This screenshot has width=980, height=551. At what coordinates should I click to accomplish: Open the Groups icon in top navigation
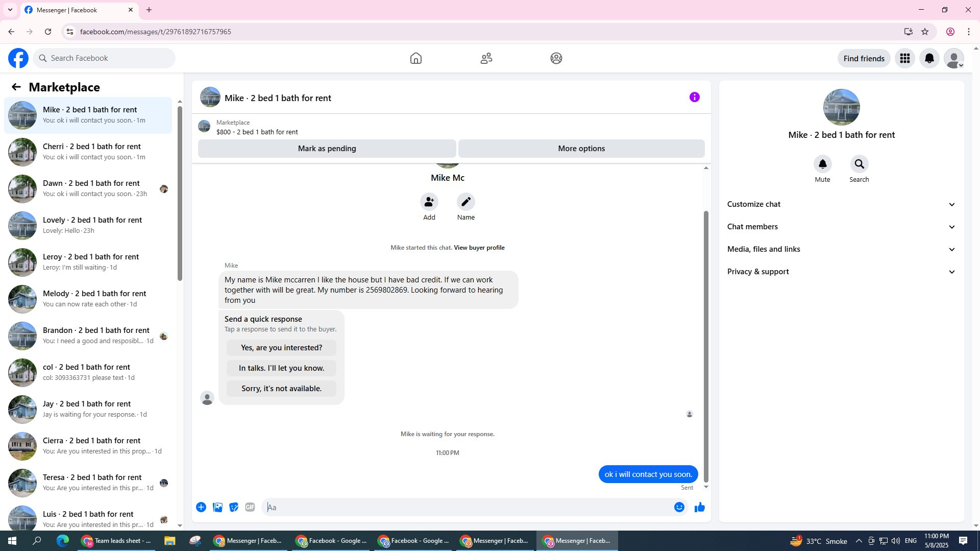click(x=556, y=58)
